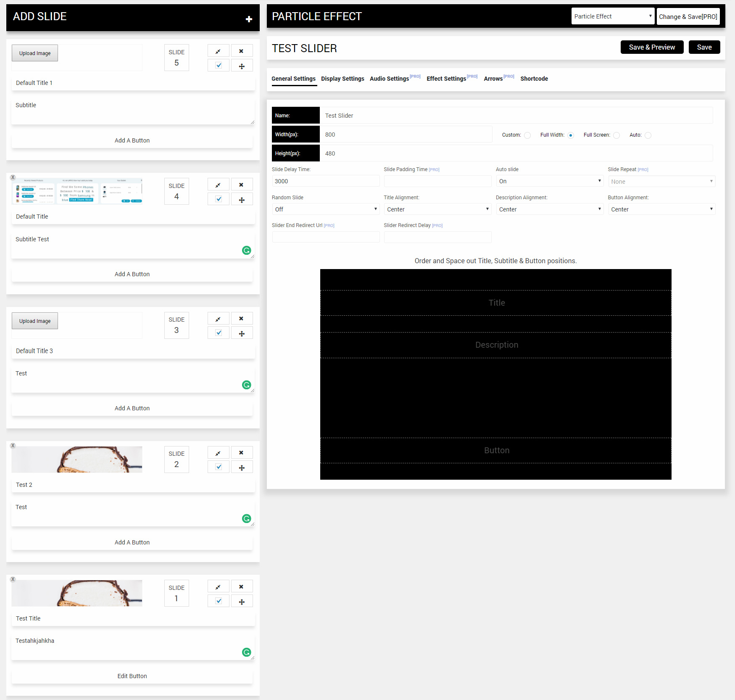Select the Full Screen radio option
The height and width of the screenshot is (700, 735).
(616, 135)
